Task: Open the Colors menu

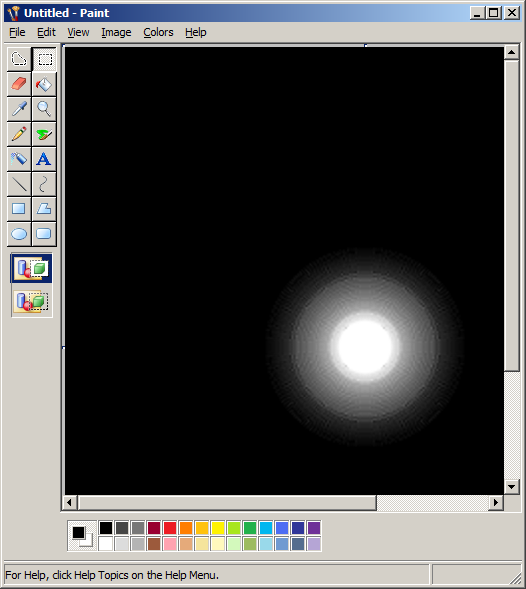Action: pyautogui.click(x=158, y=32)
